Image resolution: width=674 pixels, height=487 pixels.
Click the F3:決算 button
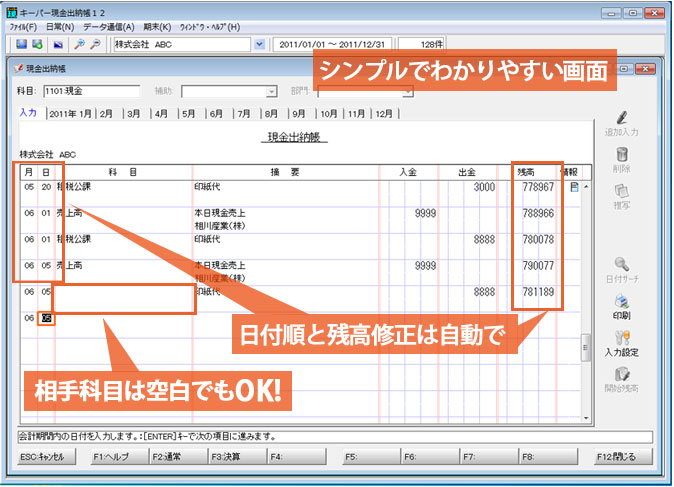pos(237,456)
